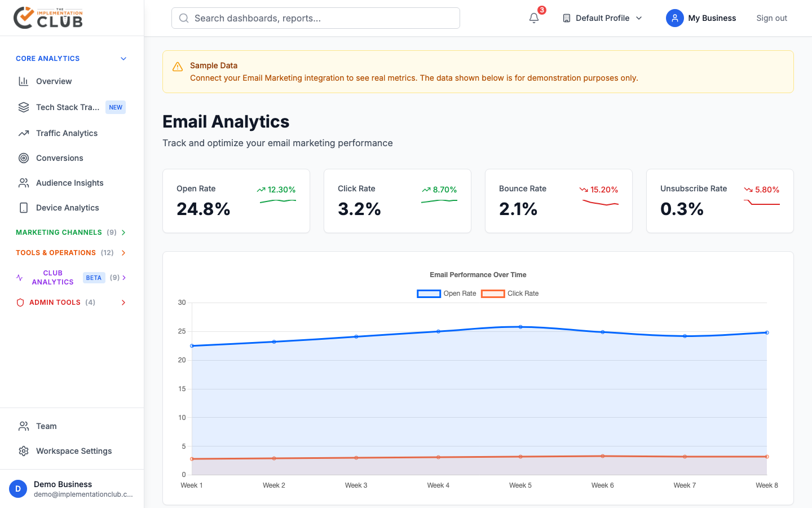Select the Device Analytics phone icon
812x508 pixels.
point(24,208)
